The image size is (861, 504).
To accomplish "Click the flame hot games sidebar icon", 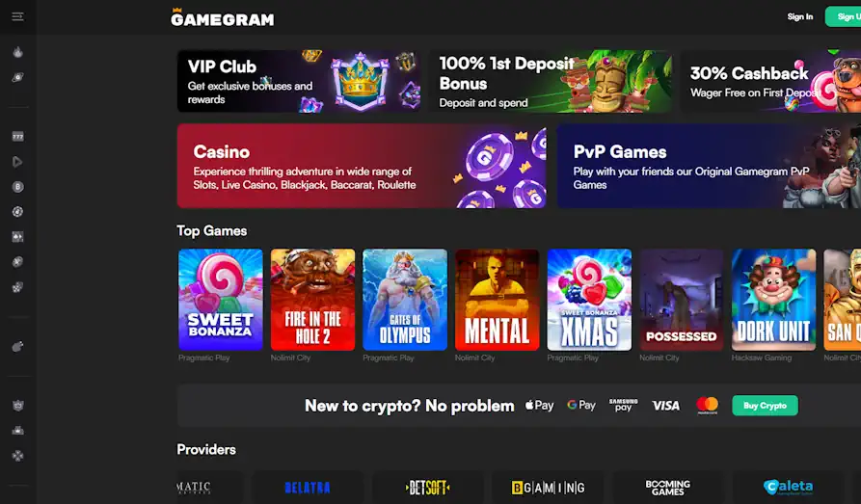I will click(x=17, y=52).
